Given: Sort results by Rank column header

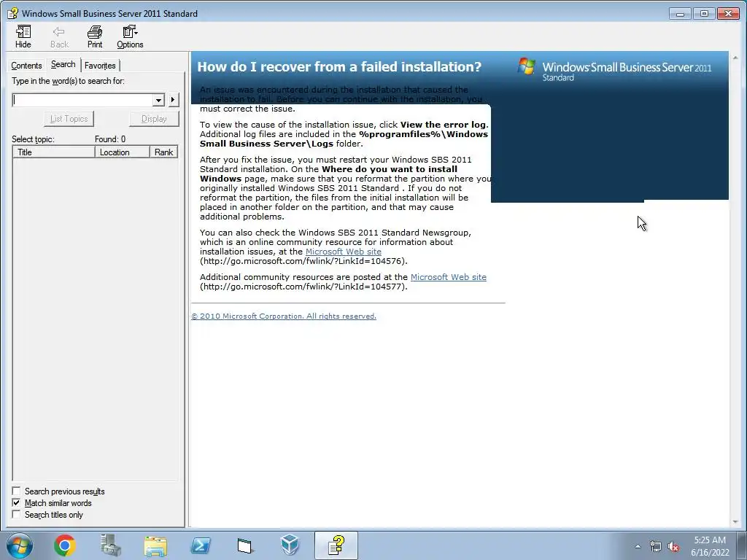Looking at the screenshot, I should coord(163,152).
